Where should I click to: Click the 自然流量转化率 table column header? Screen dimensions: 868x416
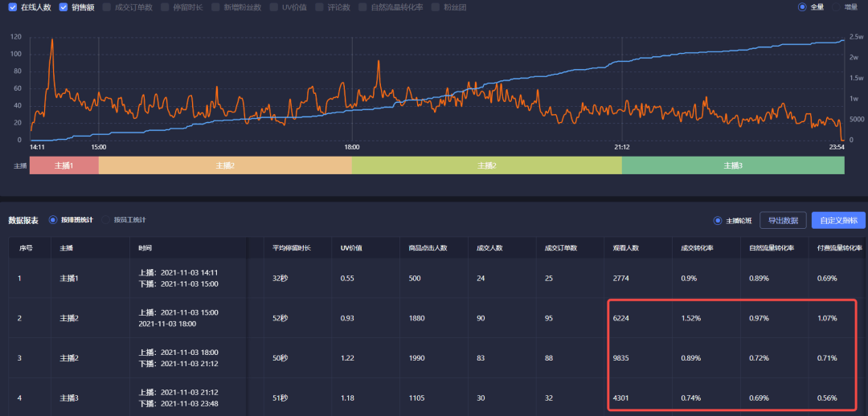772,248
